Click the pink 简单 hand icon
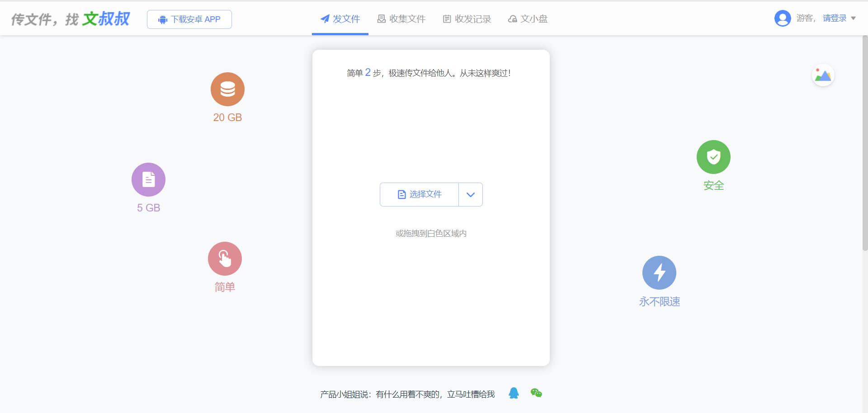The image size is (868, 413). 224,258
